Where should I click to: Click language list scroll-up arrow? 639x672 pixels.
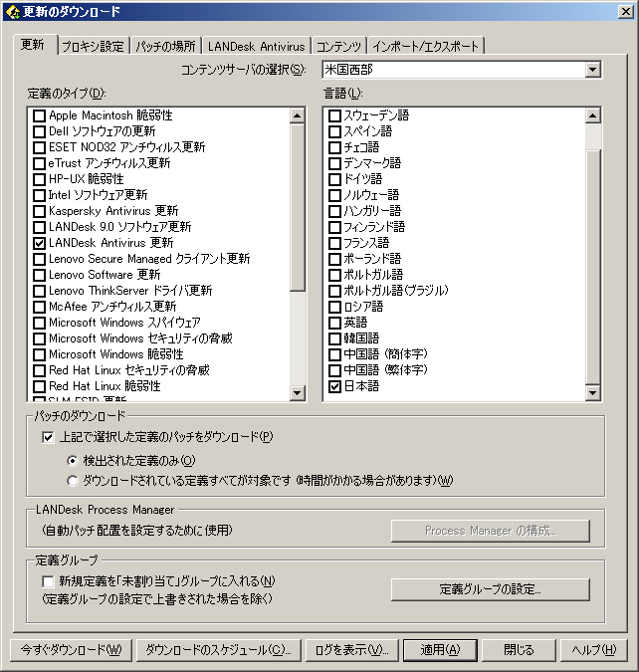[592, 115]
